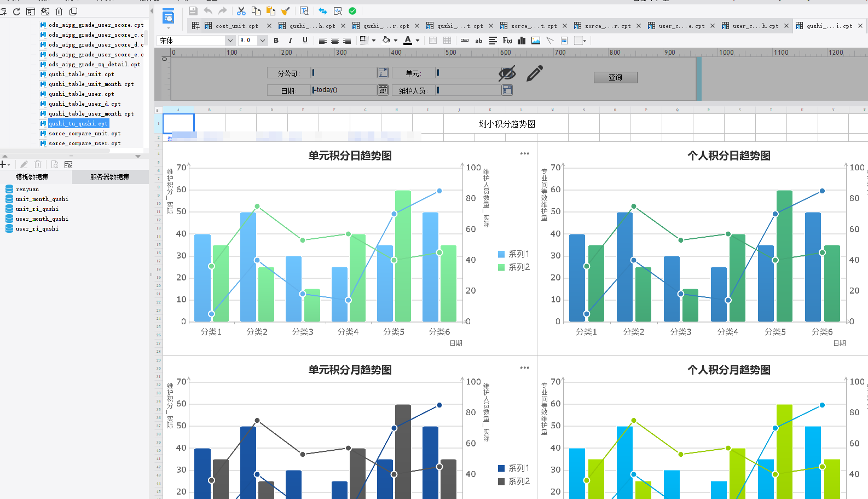Close the cost_unit.cpt tab
Viewport: 868px width, 499px height.
point(269,26)
